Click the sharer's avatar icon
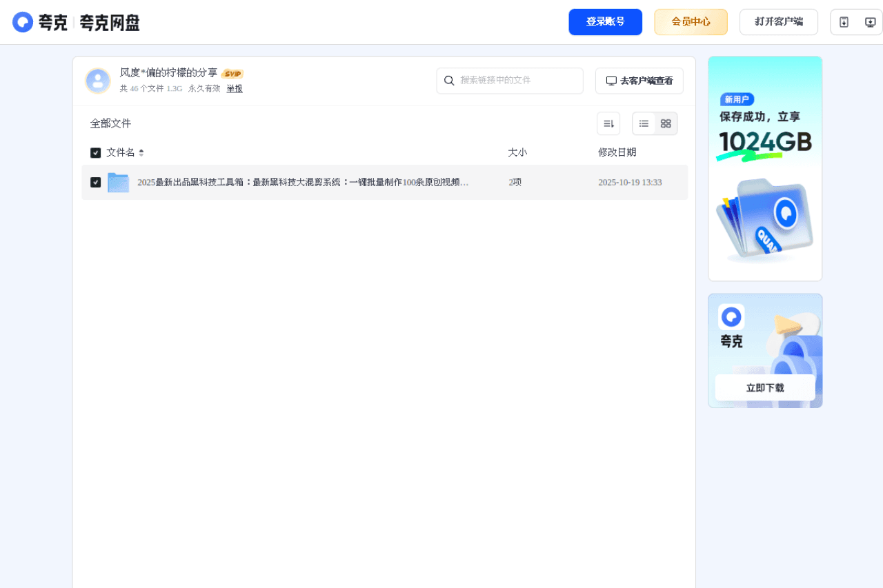This screenshot has height=588, width=883. [98, 81]
